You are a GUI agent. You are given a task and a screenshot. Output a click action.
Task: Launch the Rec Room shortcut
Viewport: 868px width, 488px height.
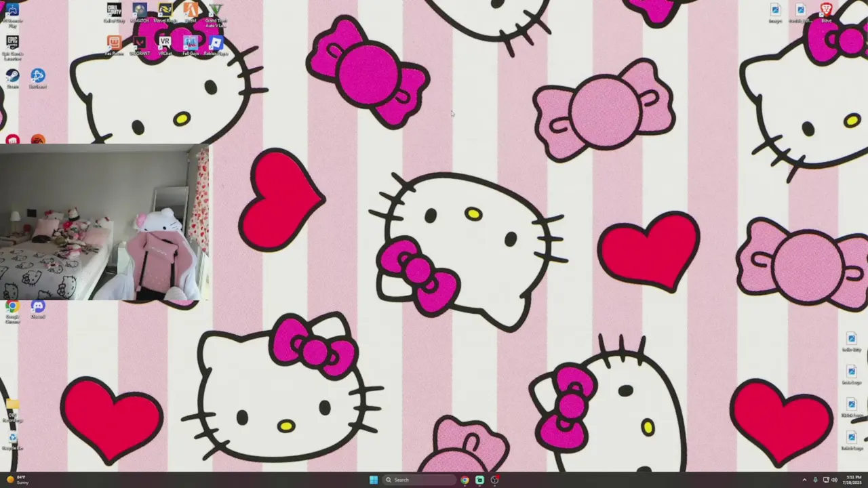coord(114,45)
